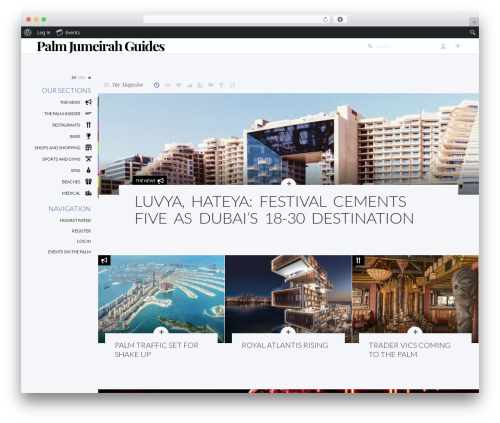Click the sort arrows icon in filter bar
Screen dimensions: 500x423
pyautogui.click(x=232, y=85)
